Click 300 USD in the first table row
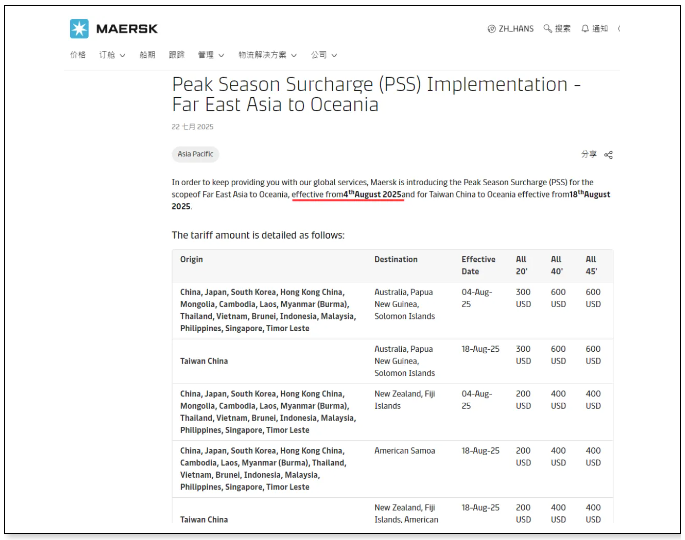 point(523,298)
